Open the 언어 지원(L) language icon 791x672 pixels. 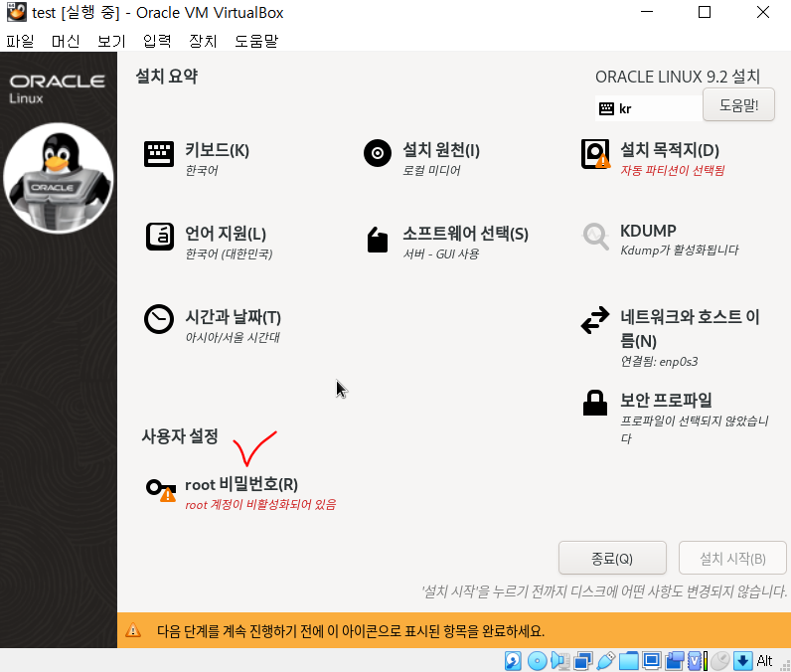[x=159, y=237]
